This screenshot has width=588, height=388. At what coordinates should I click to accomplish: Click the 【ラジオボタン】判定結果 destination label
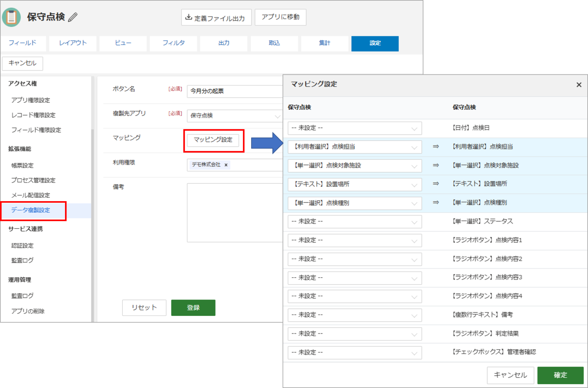tap(486, 334)
